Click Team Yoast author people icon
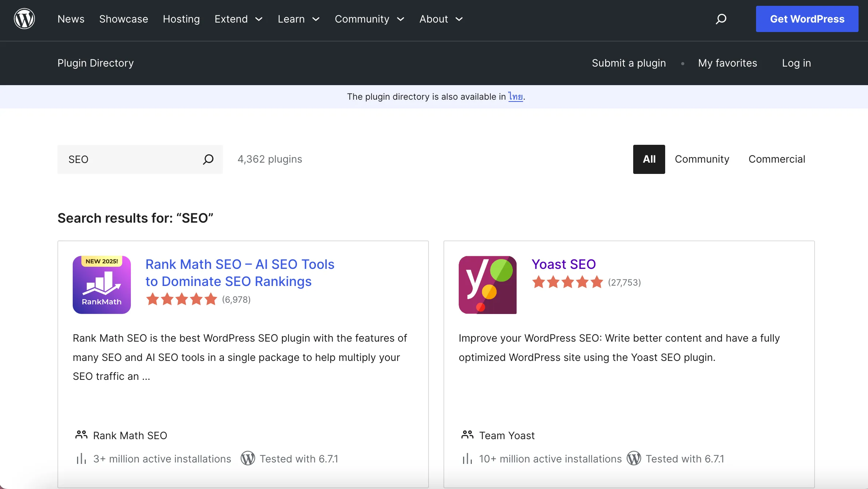The image size is (868, 489). 467,435
